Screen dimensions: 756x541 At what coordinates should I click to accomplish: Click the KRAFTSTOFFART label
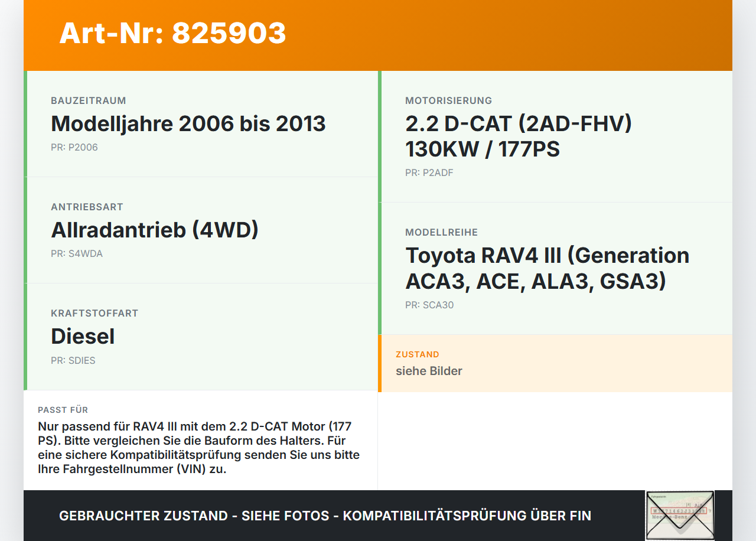[x=94, y=313]
